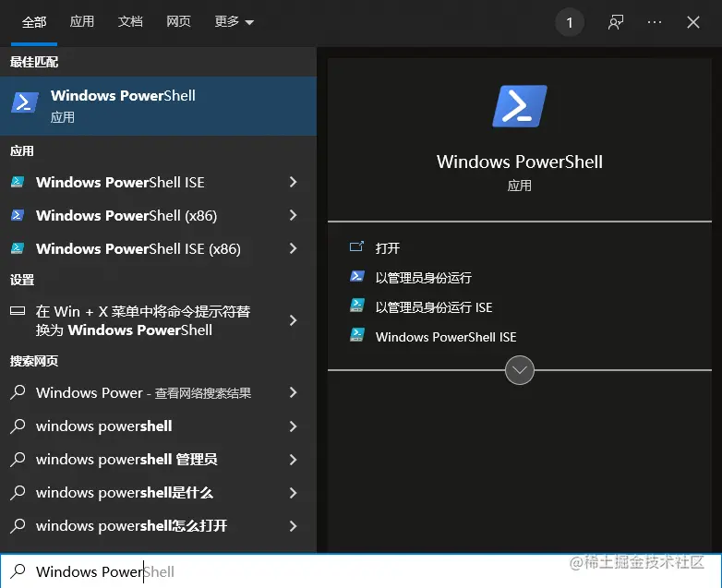Select 打开 to launch PowerShell
Screen dimensions: 722x588
click(x=387, y=248)
